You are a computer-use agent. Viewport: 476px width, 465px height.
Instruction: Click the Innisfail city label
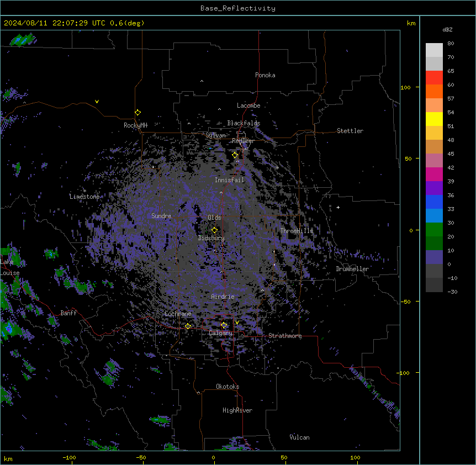coord(230,180)
